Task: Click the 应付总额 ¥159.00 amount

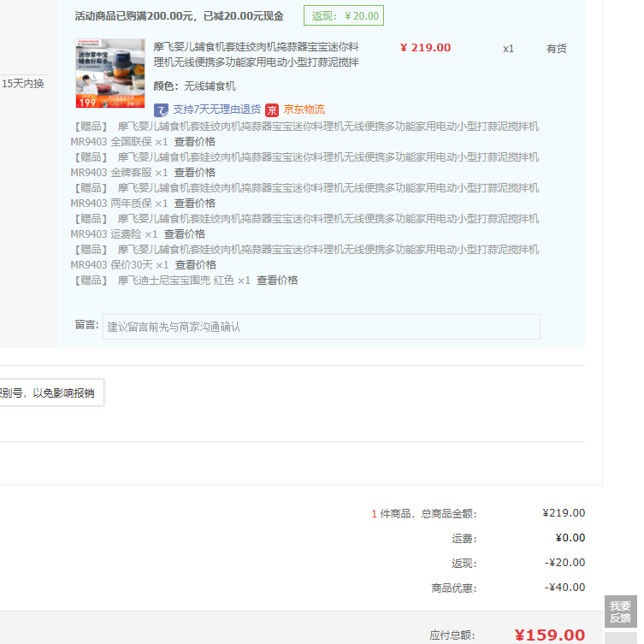Action: point(550,635)
